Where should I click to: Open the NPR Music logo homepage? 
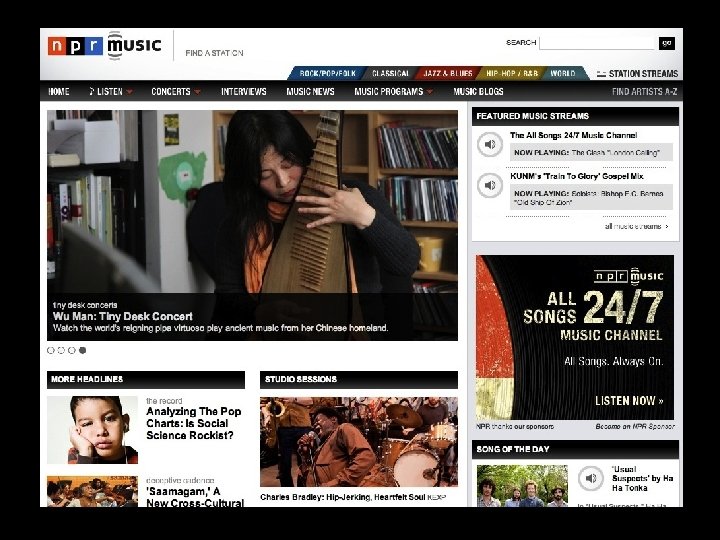point(105,46)
